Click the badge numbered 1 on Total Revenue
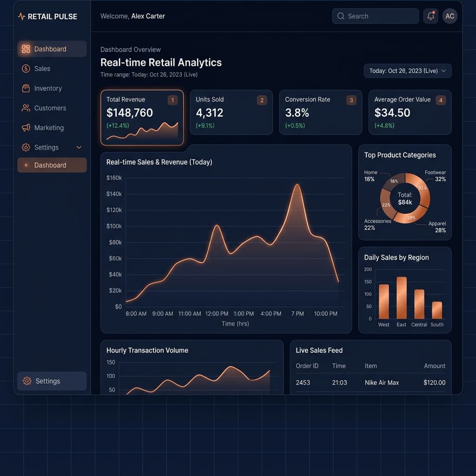The image size is (476, 476). tap(172, 100)
